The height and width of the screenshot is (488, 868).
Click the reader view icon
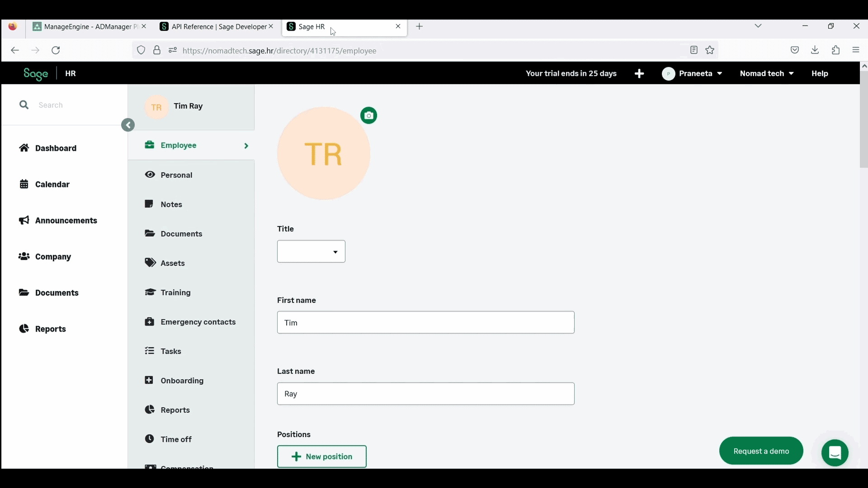pos(694,50)
